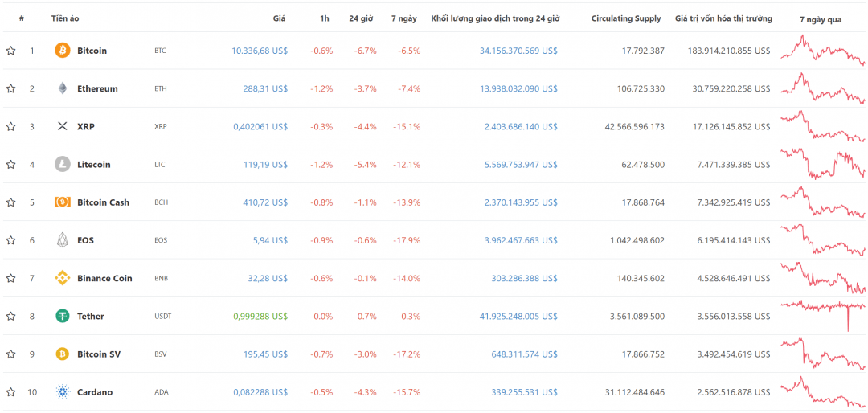The width and height of the screenshot is (868, 413).
Task: Sort by the 24 giờ column header
Action: point(360,18)
